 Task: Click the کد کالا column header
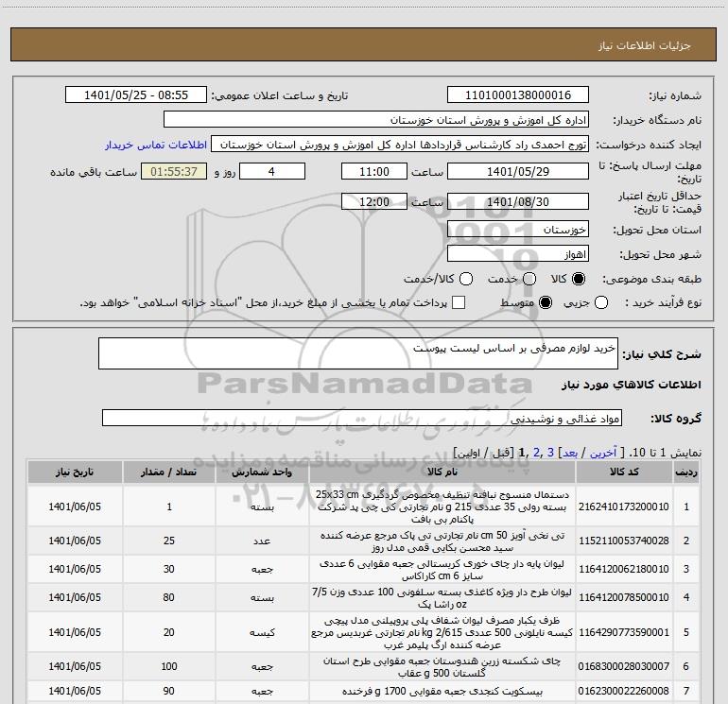(624, 472)
